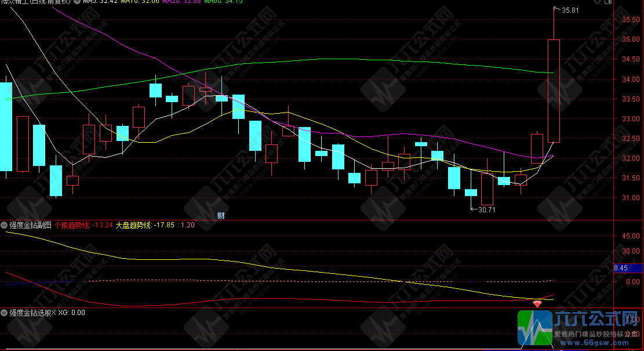Click the 30.71 low price marker

click(487, 209)
